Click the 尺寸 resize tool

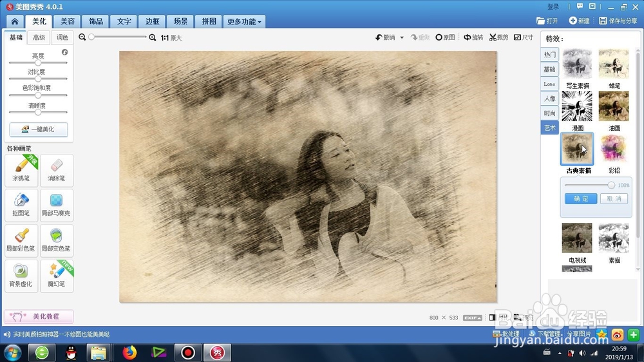524,37
